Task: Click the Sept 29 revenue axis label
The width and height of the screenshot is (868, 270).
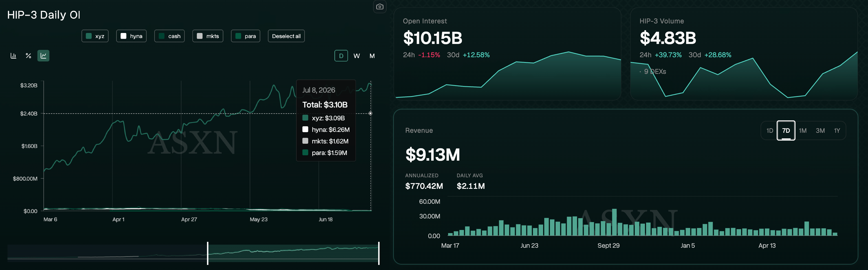Action: (x=609, y=246)
